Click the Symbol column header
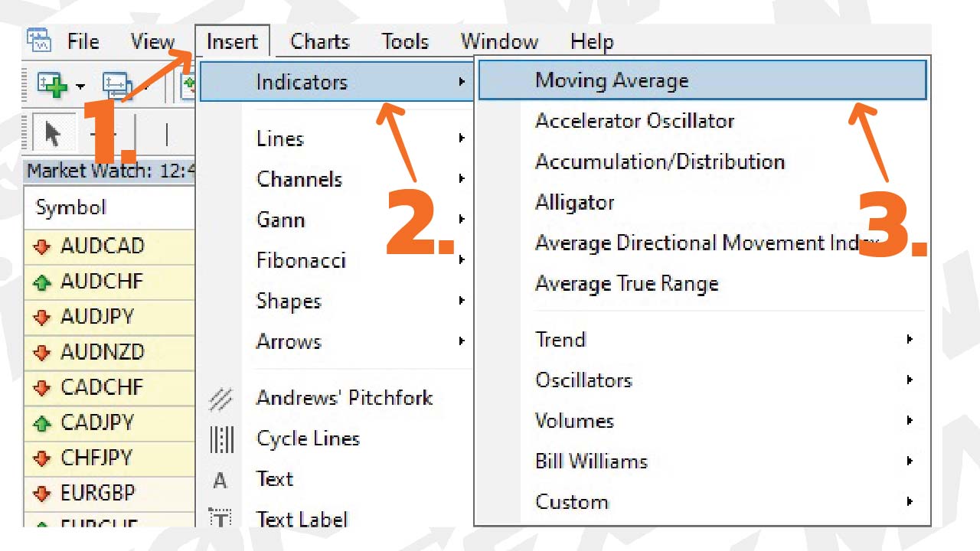980x551 pixels. pyautogui.click(x=71, y=207)
